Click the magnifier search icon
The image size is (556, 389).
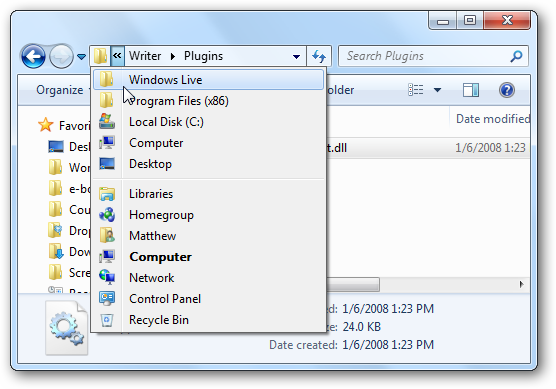click(516, 56)
